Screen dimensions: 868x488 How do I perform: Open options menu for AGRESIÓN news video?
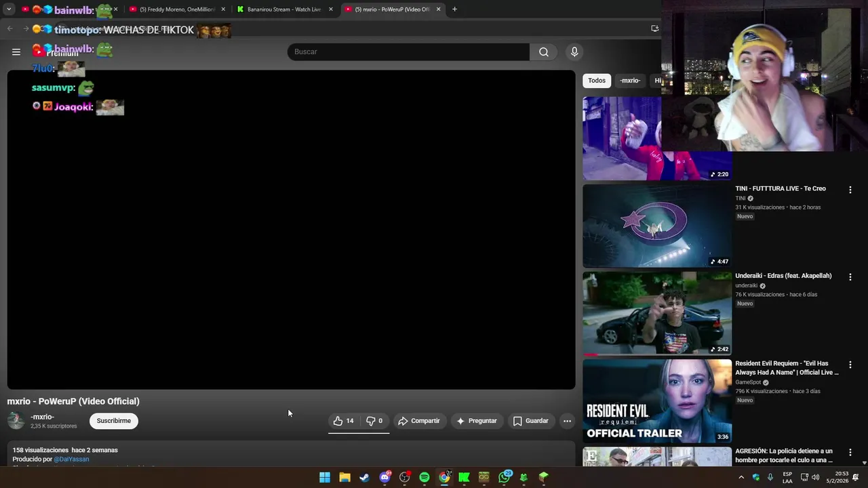point(850,452)
